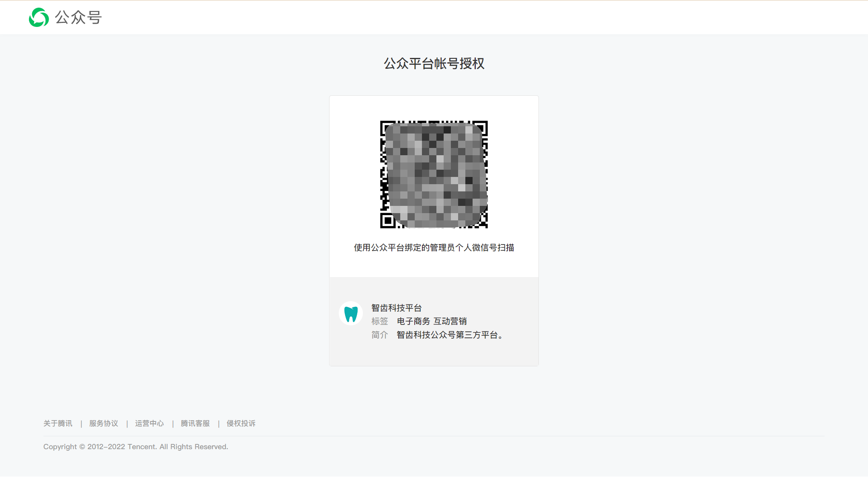The width and height of the screenshot is (868, 493).
Task: Click the blurred QR code image
Action: coord(434,174)
